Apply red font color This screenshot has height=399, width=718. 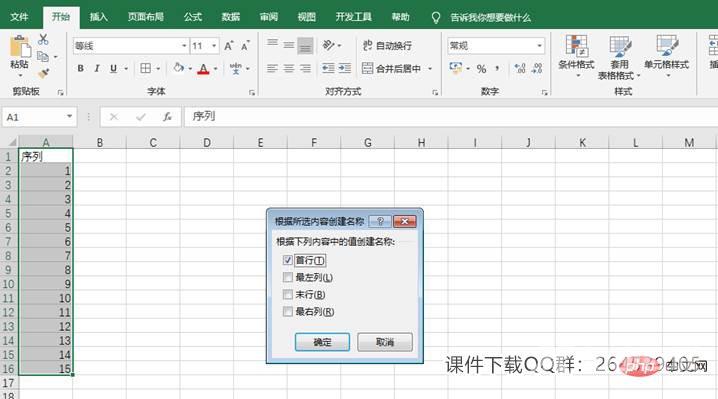(x=203, y=69)
